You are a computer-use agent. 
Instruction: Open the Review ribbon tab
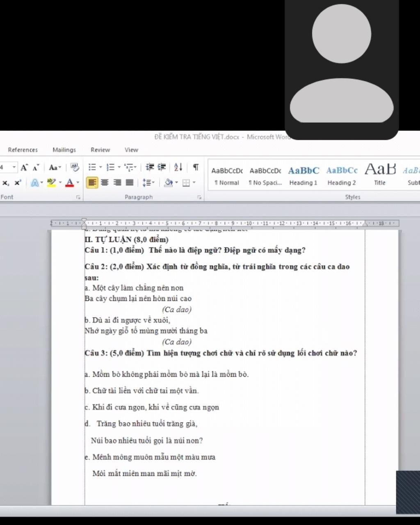click(x=100, y=150)
